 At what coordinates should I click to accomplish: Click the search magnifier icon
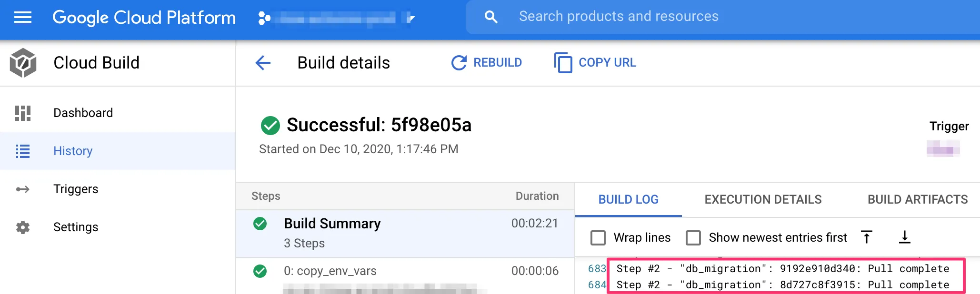click(x=490, y=17)
